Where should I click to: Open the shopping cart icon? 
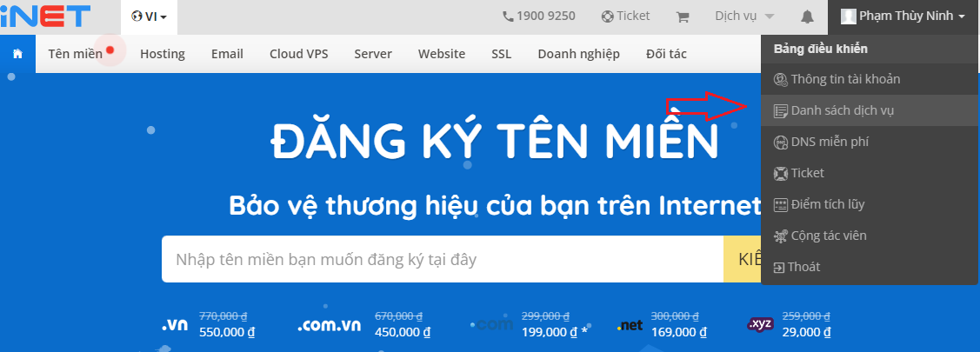point(683,17)
